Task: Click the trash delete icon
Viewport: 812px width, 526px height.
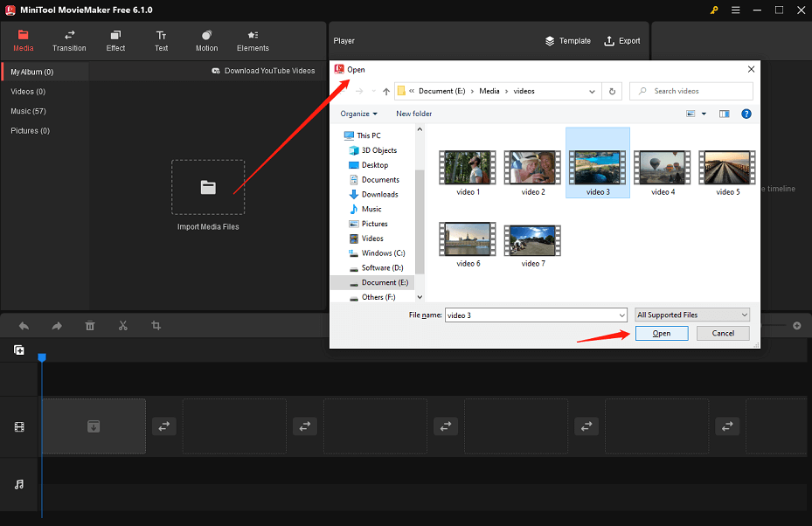Action: click(x=90, y=326)
